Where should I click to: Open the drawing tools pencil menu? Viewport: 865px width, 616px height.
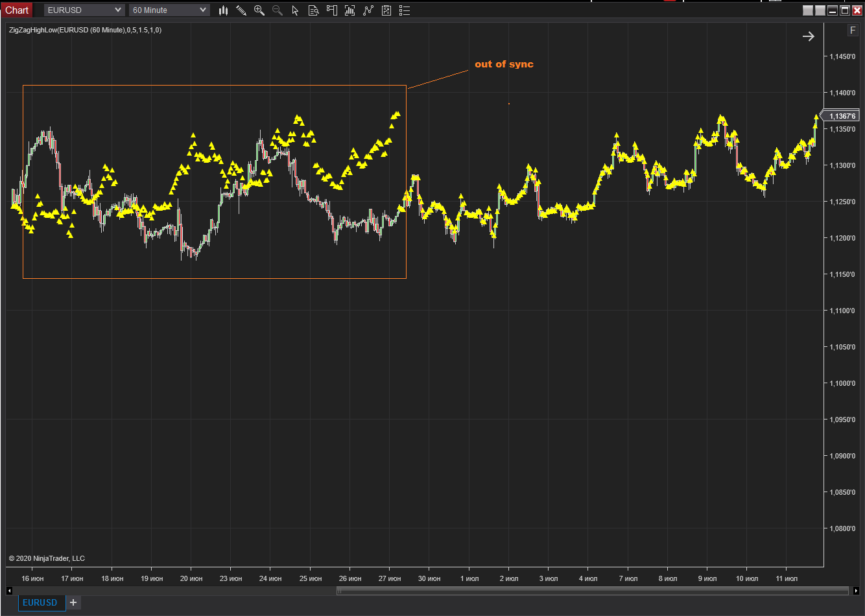click(241, 10)
